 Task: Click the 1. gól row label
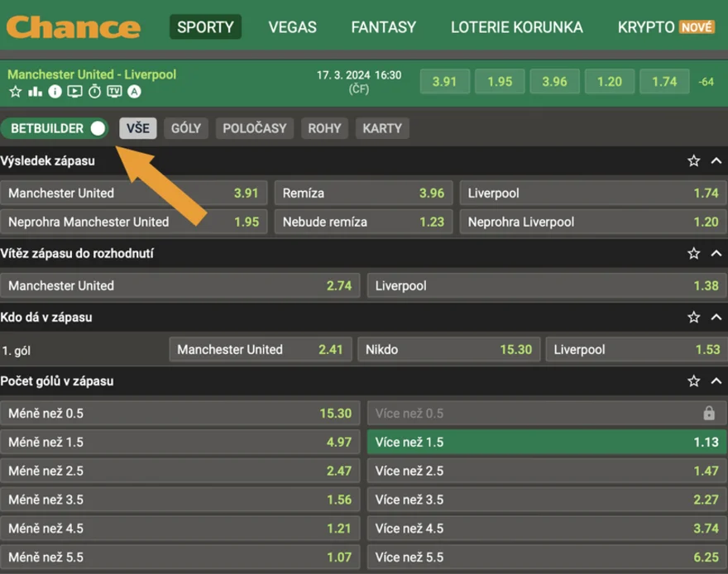(x=17, y=351)
